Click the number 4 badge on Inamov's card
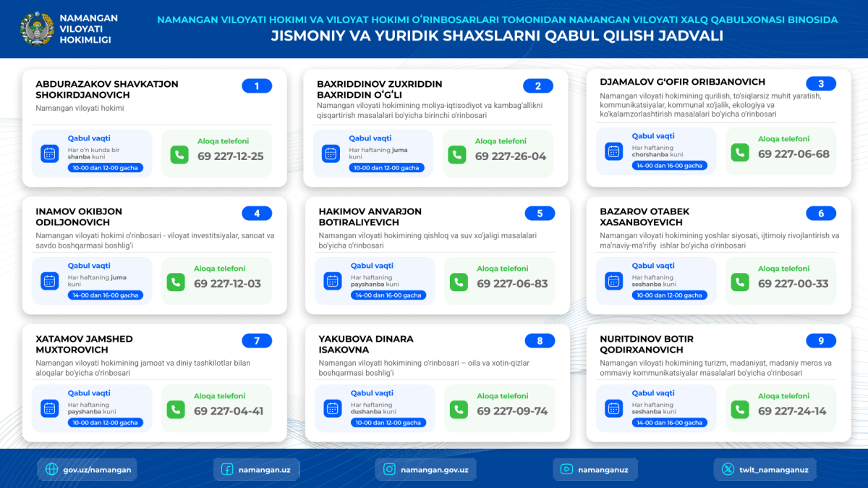 257,214
